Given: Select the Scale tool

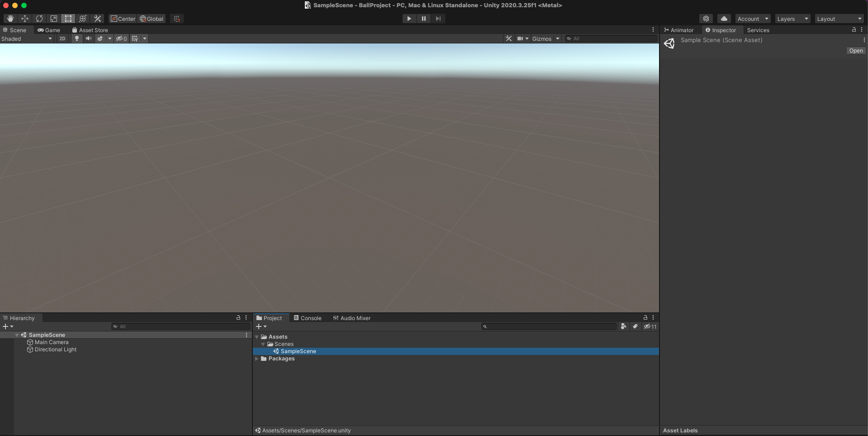Looking at the screenshot, I should 54,19.
